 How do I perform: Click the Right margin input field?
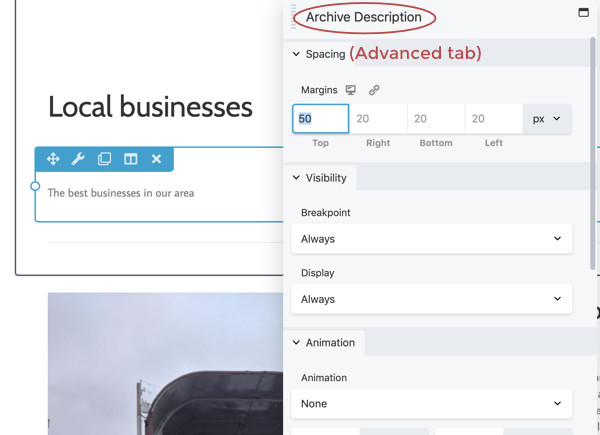click(x=378, y=119)
